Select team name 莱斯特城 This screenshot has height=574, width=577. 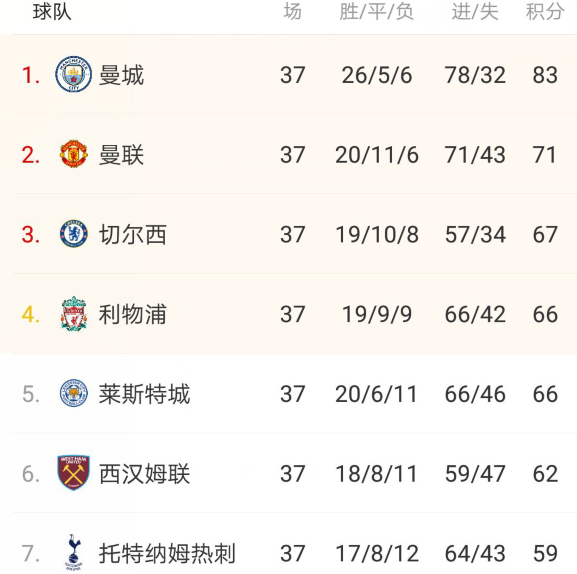144,394
